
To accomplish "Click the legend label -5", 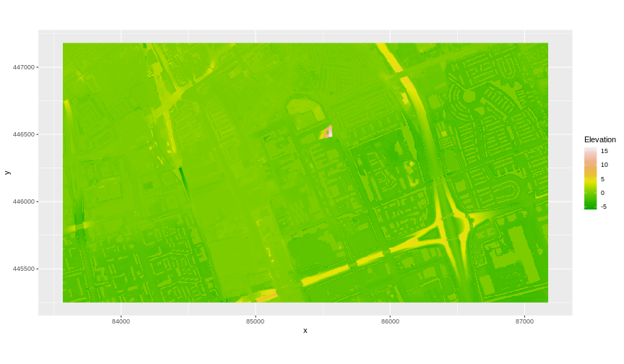I will point(604,206).
